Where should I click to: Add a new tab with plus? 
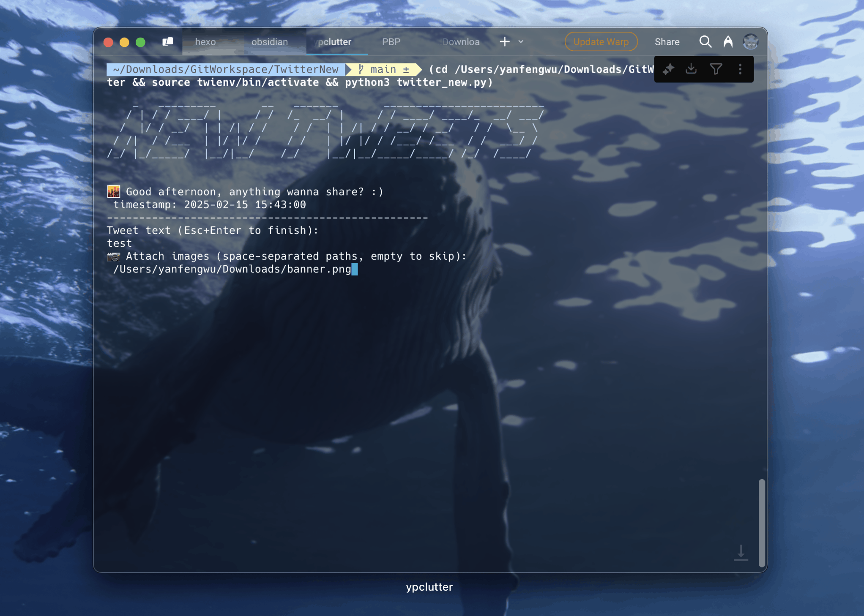tap(505, 41)
